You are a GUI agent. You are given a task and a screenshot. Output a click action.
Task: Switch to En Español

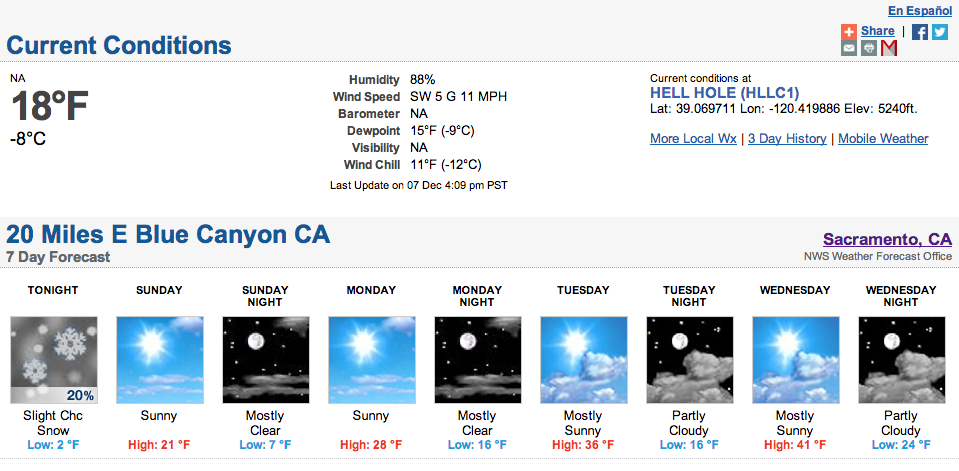point(920,11)
